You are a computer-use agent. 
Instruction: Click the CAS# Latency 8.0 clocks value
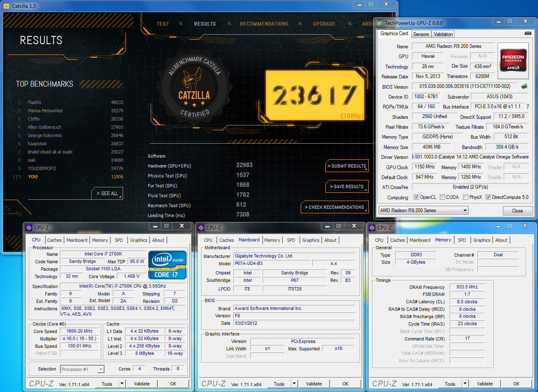point(467,302)
